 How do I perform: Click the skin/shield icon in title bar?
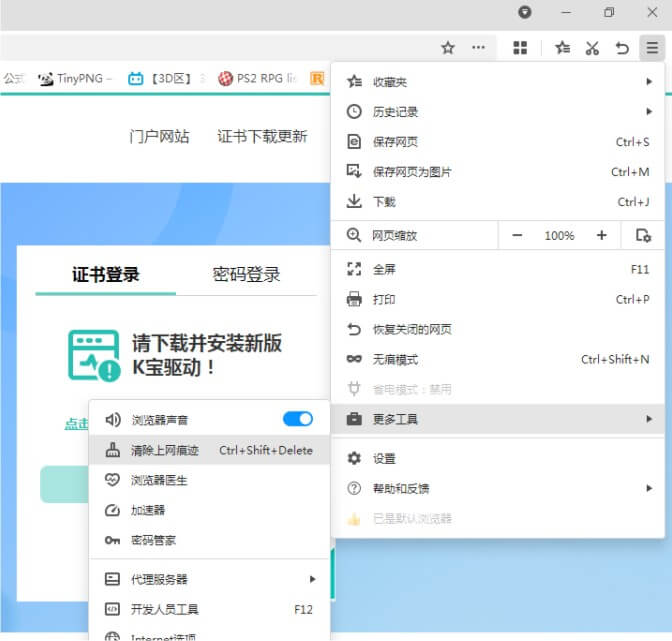point(525,12)
